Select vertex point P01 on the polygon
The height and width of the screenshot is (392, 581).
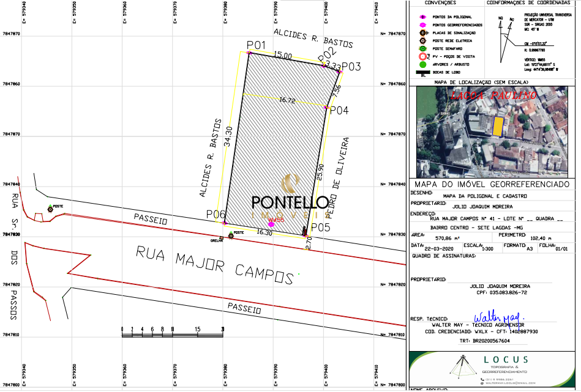coord(248,54)
